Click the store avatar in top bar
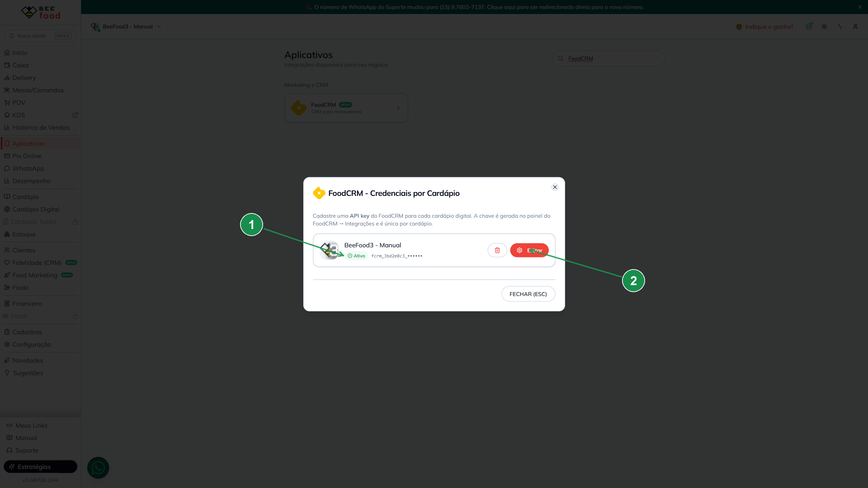This screenshot has width=868, height=488. (95, 26)
